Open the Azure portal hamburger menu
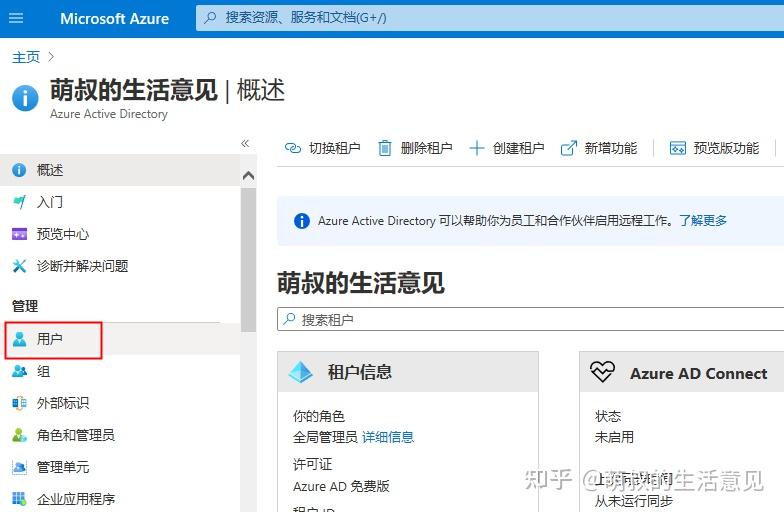 tap(16, 18)
